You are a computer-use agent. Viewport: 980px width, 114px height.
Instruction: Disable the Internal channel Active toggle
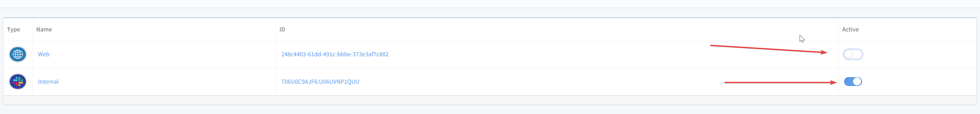[x=853, y=82]
